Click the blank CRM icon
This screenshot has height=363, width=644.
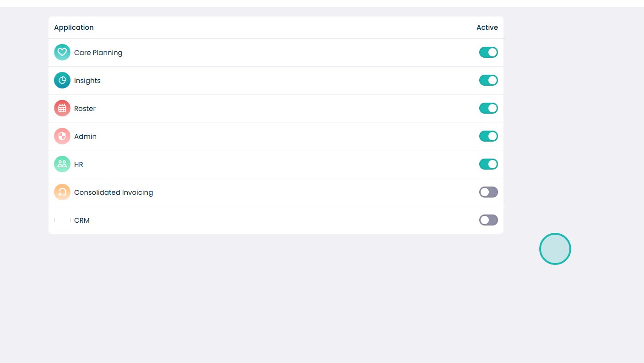(62, 220)
